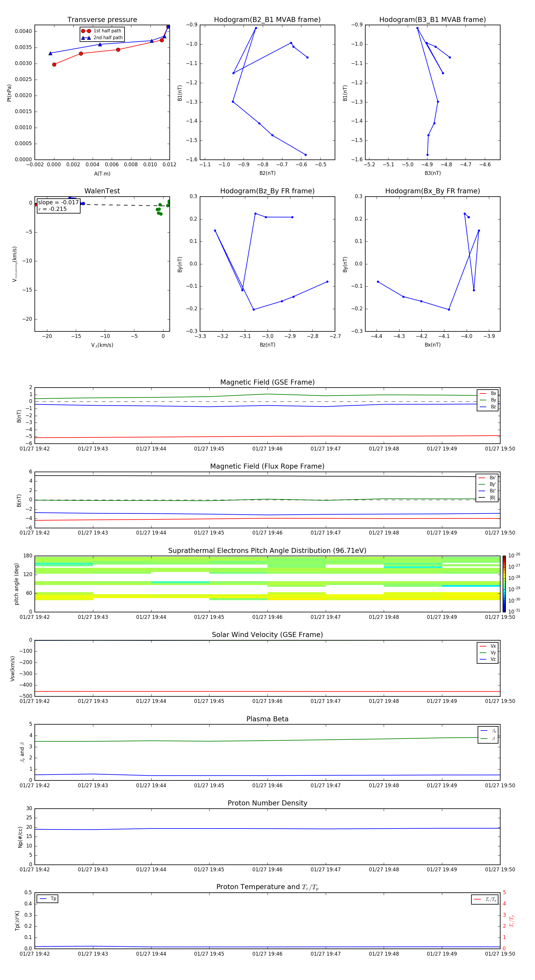Click the "Solar Wind Velocity (GSE Frame)" title
The width and height of the screenshot is (535, 980).
[267, 635]
